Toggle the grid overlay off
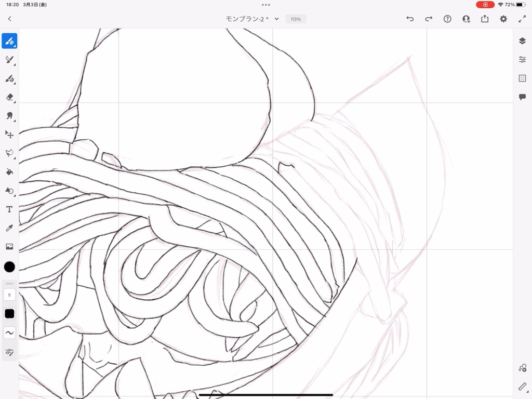This screenshot has height=399, width=532. pos(522,78)
